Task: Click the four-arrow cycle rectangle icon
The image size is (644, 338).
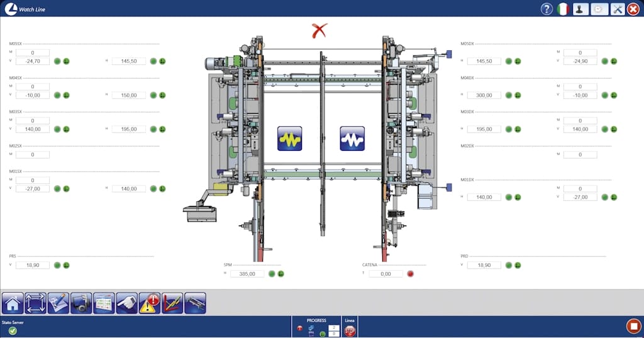Action: point(36,303)
